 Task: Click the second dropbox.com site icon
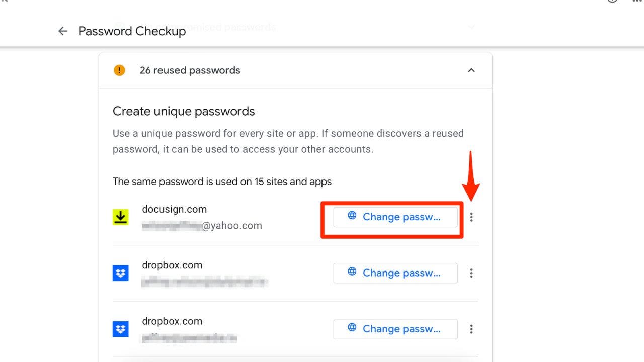point(121,328)
